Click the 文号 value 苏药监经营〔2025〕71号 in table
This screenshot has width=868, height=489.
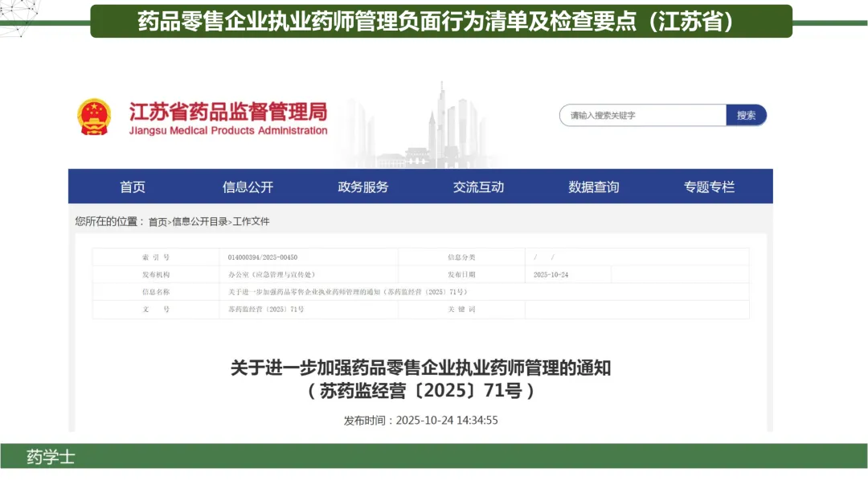click(x=266, y=310)
